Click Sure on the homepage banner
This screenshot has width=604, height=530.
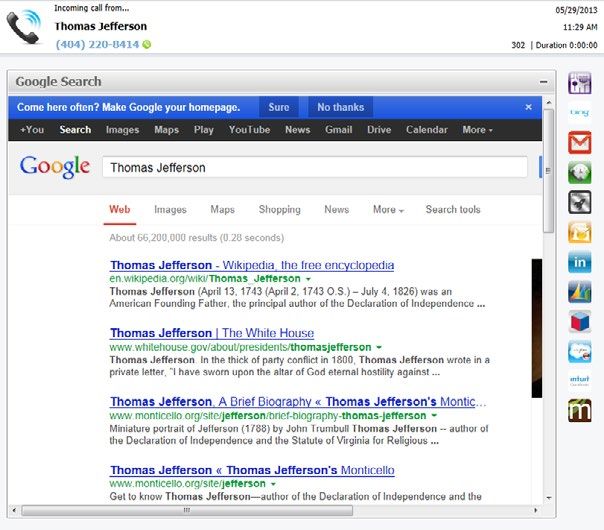click(x=279, y=107)
